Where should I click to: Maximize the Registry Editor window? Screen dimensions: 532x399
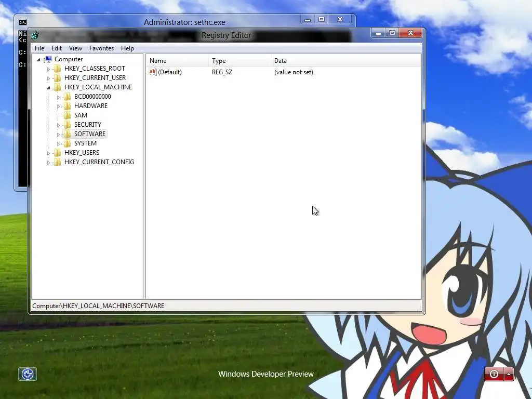click(x=392, y=33)
